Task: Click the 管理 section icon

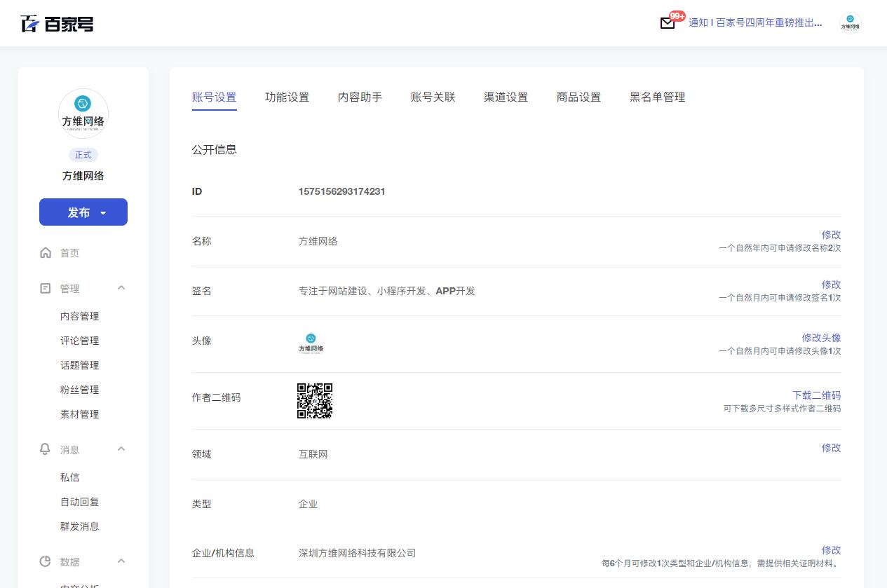Action: [46, 288]
